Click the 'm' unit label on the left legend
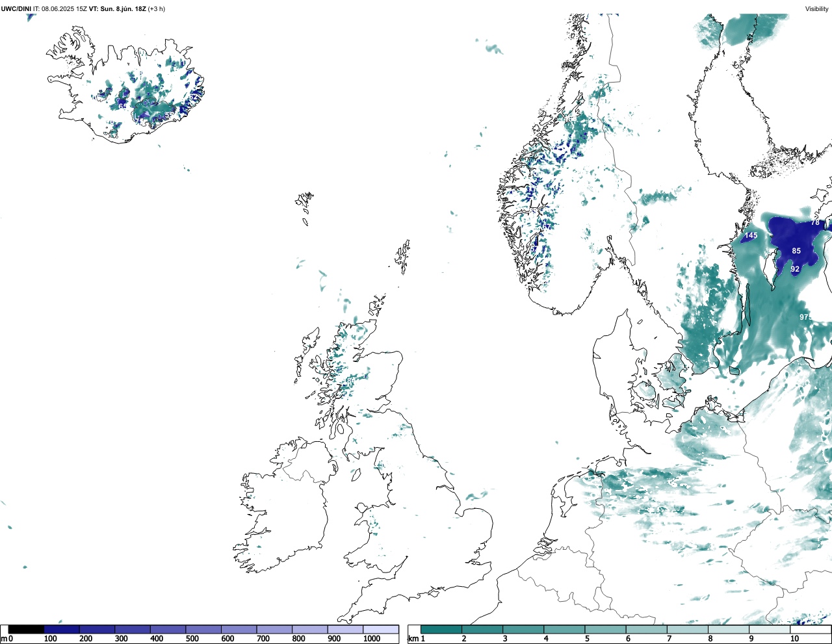This screenshot has height=644, width=832. point(4,639)
